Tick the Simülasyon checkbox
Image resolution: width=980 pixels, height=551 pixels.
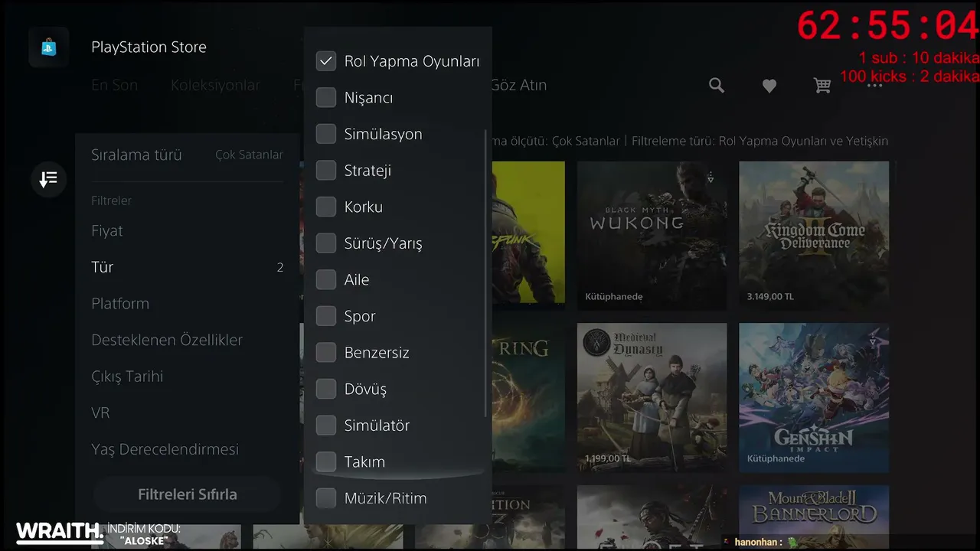point(326,134)
